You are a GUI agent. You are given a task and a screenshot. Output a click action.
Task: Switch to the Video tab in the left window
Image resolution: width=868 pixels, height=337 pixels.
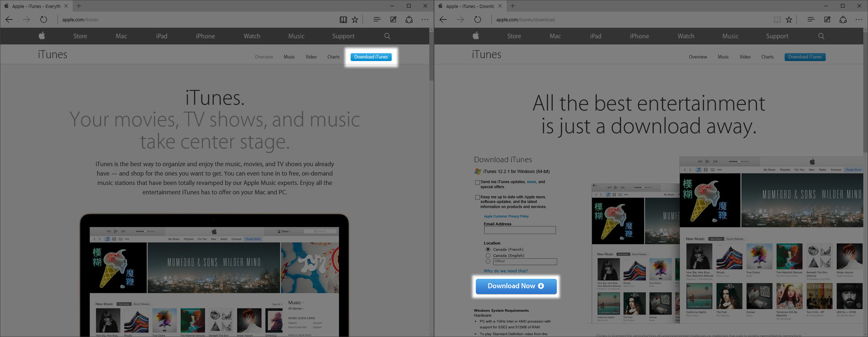click(x=311, y=57)
